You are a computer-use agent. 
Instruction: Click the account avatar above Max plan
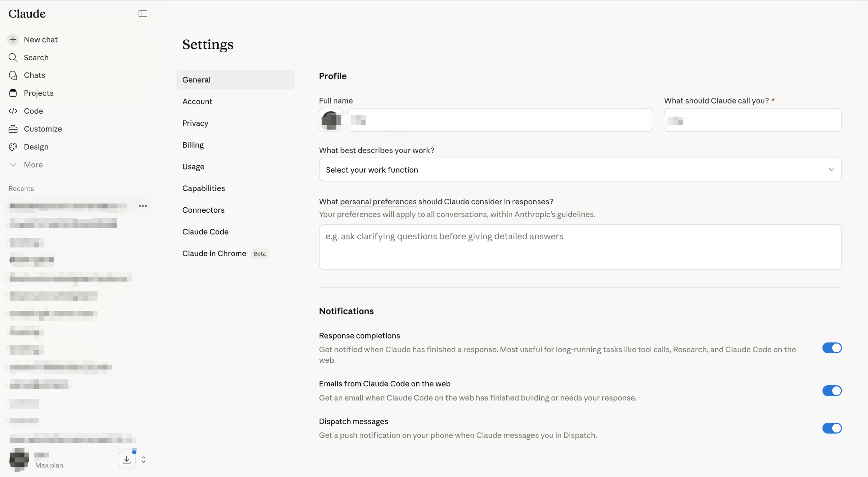point(19,459)
